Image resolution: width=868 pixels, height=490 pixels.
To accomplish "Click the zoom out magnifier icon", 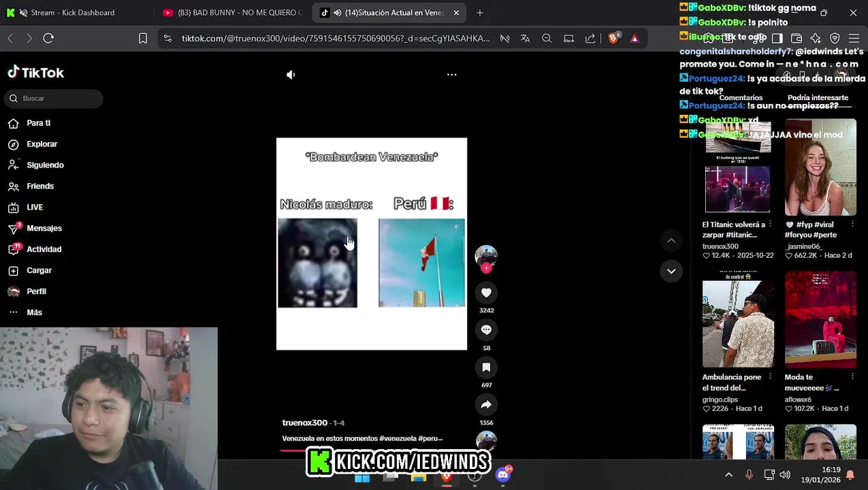I will click(x=547, y=38).
